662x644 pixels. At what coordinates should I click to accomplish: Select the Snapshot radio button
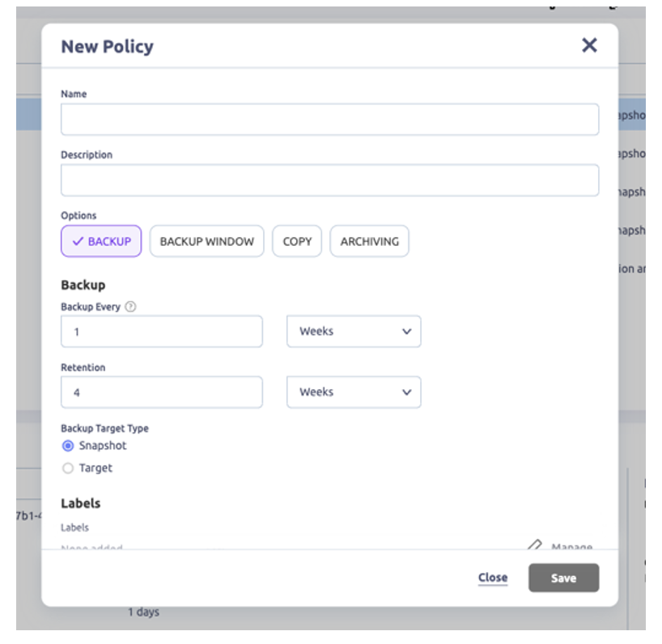coord(68,446)
